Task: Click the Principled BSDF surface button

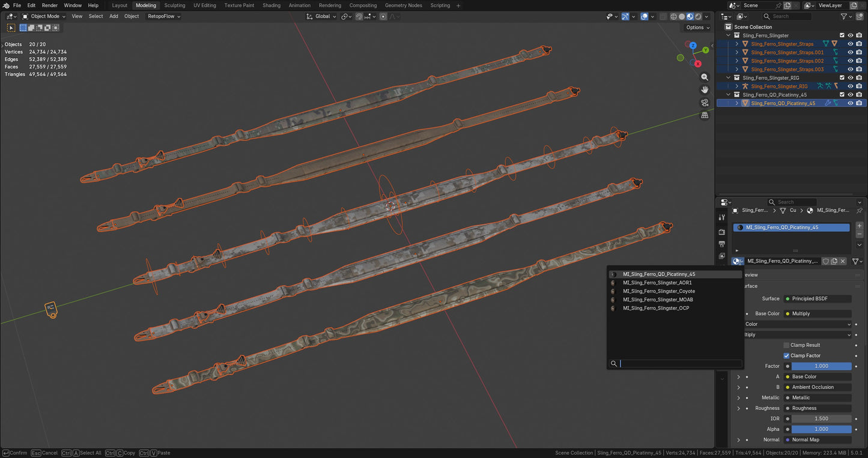Action: (818, 299)
